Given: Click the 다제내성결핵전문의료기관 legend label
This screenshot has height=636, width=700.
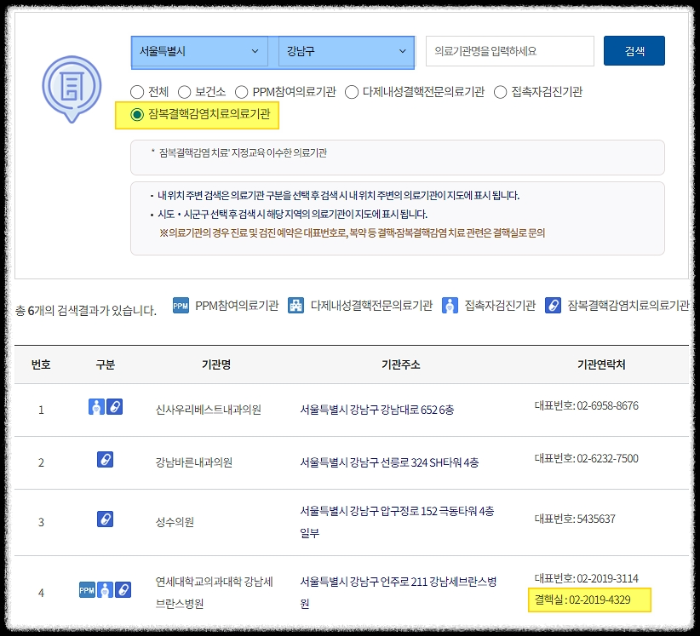Looking at the screenshot, I should [371, 306].
